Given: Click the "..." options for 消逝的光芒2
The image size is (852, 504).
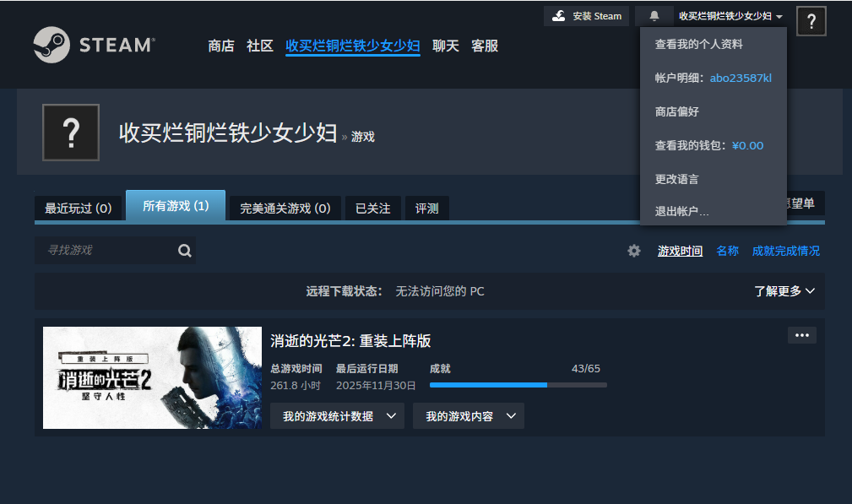Looking at the screenshot, I should coord(800,335).
